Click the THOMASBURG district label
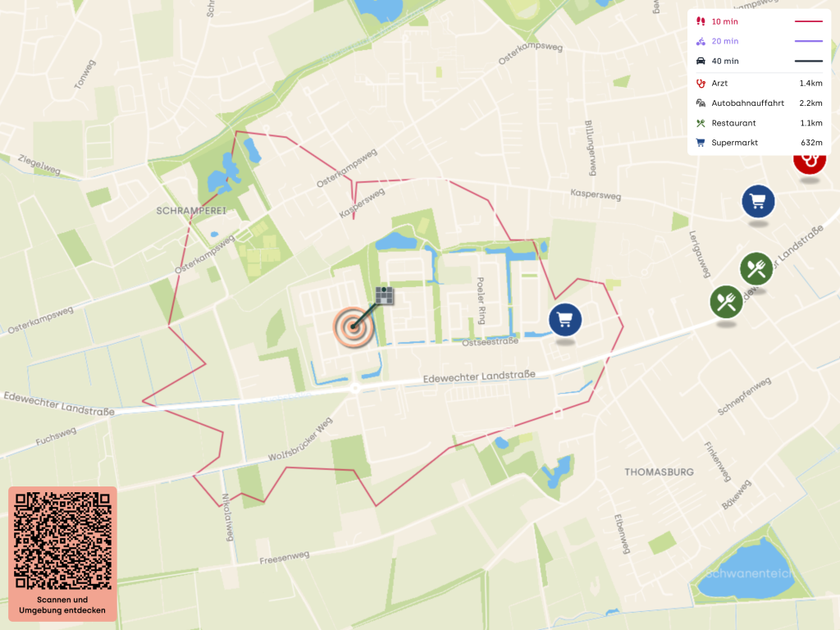The height and width of the screenshot is (630, 840). tap(659, 472)
